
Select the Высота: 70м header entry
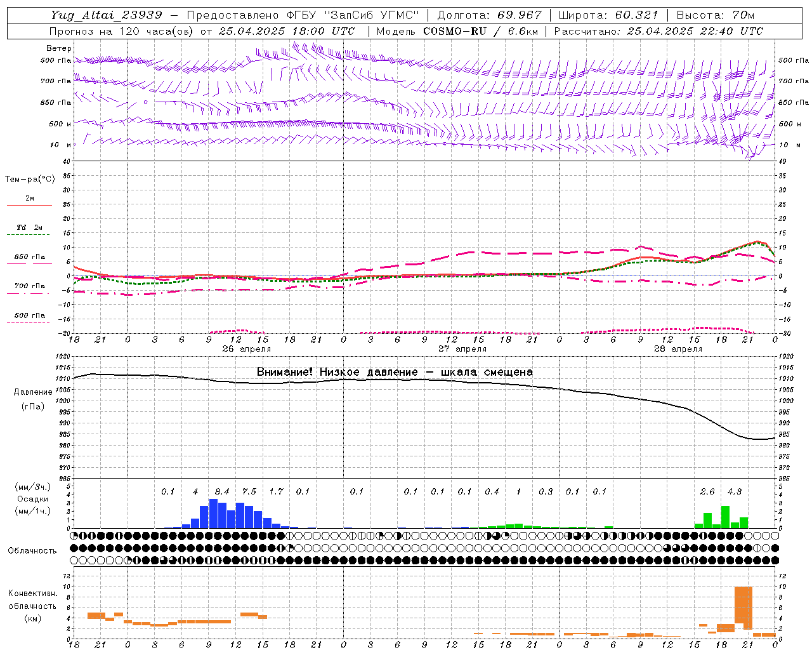tap(716, 15)
